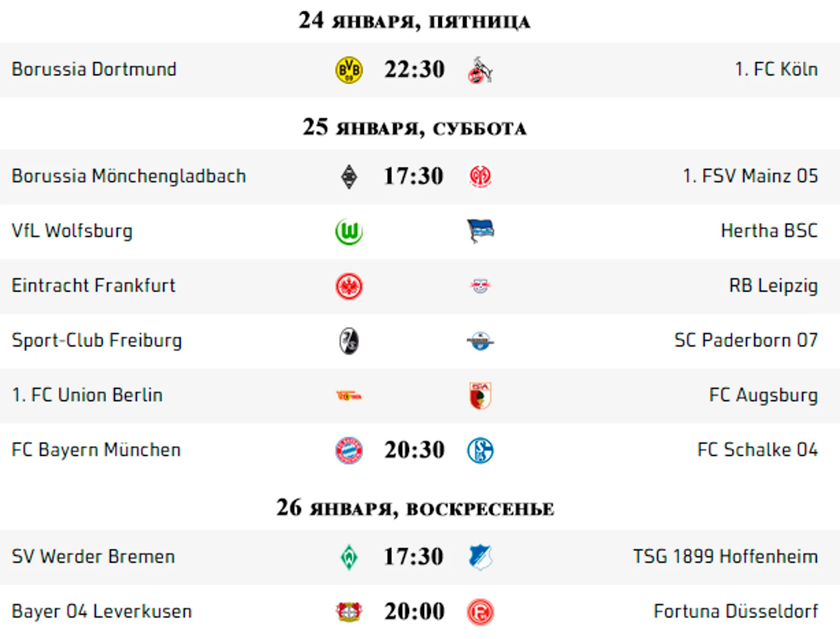Image resolution: width=840 pixels, height=639 pixels.
Task: Open the Borussia Mönchengladbach team name
Action: [x=129, y=176]
